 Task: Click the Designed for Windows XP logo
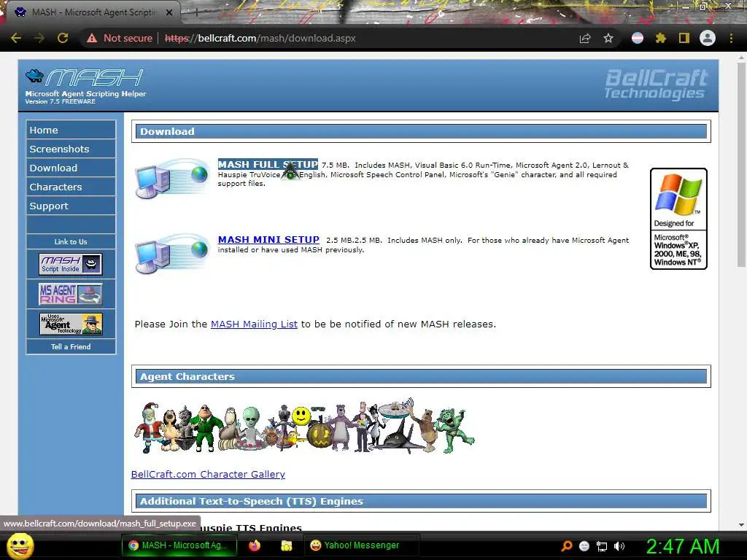point(678,219)
